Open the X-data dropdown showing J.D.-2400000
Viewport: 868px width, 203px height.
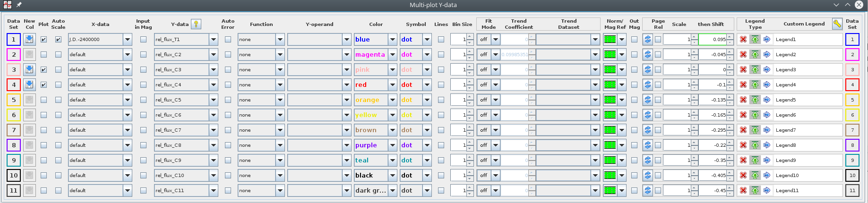click(128, 39)
